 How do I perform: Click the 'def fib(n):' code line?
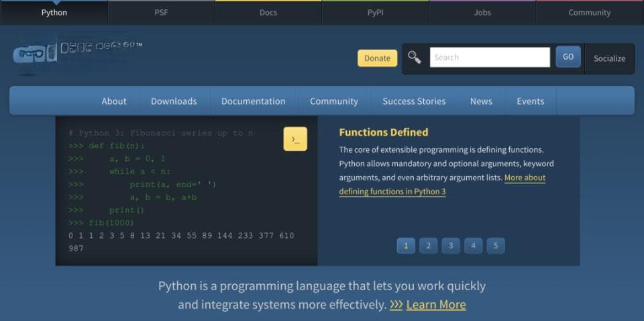pos(107,146)
